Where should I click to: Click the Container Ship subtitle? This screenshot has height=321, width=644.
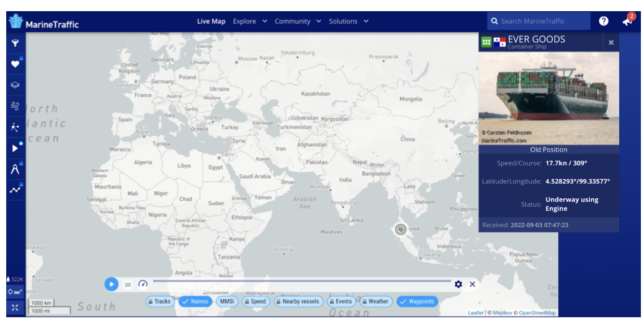click(527, 47)
